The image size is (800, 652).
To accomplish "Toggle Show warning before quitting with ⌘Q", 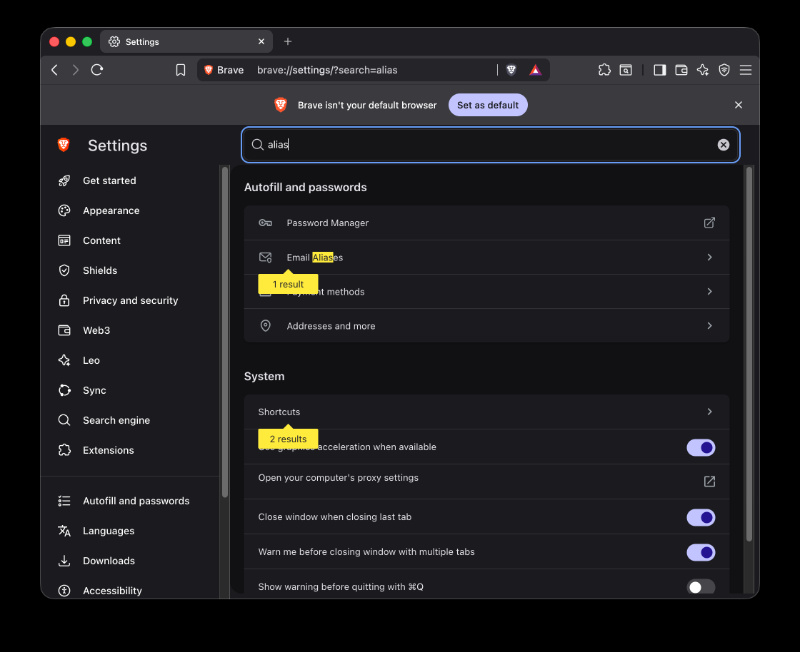I will [701, 587].
